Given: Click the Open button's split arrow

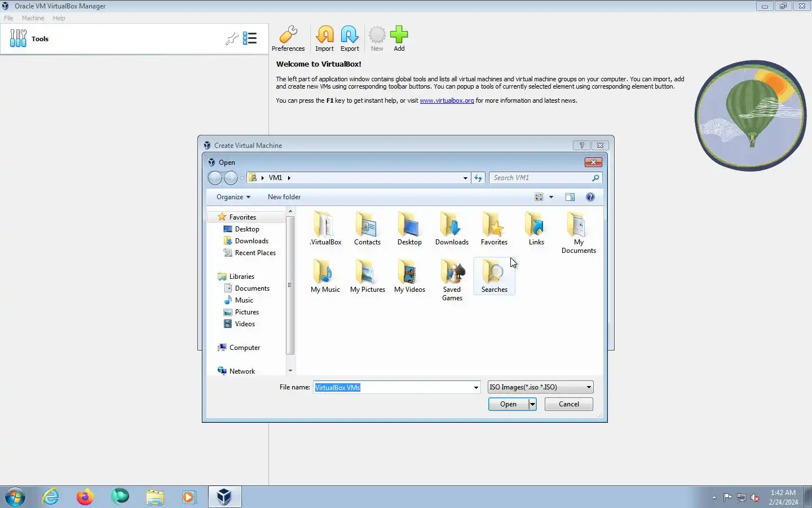Looking at the screenshot, I should 532,404.
